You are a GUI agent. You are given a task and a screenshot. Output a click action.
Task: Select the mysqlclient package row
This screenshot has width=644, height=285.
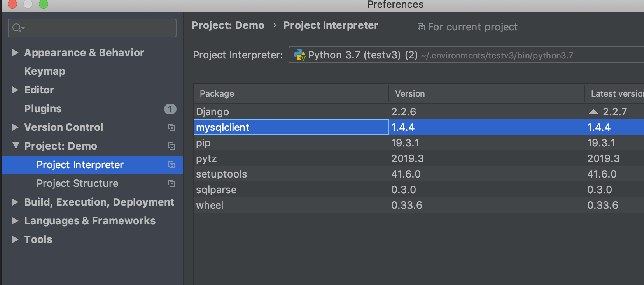[x=419, y=127]
